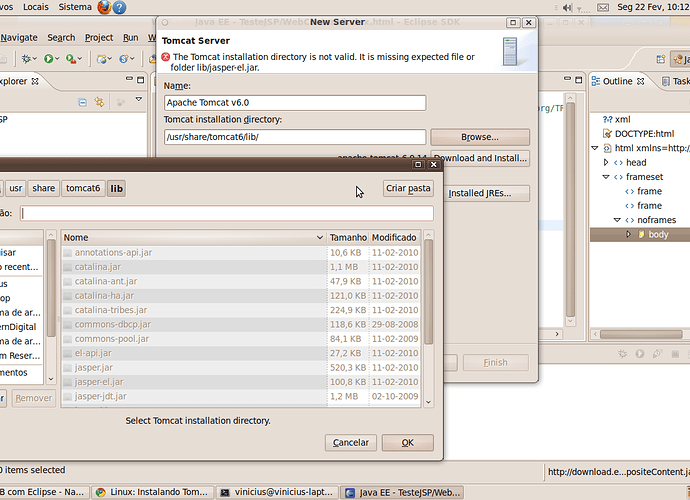Open the Locais menu in top panel
Image resolution: width=690 pixels, height=500 pixels.
36,7
